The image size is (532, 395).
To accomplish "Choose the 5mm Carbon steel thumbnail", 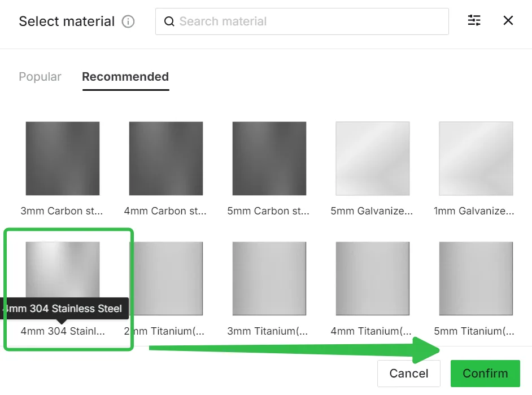I will 269,159.
